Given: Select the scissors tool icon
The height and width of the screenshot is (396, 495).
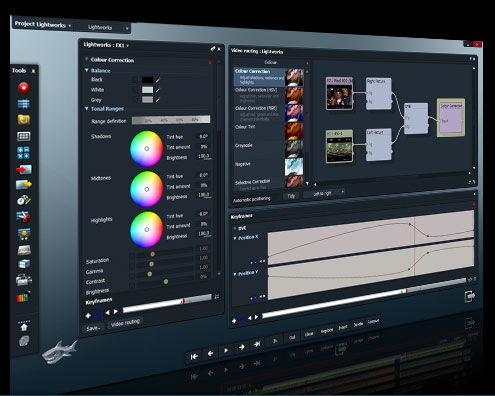Looking at the screenshot, I should click(x=23, y=217).
